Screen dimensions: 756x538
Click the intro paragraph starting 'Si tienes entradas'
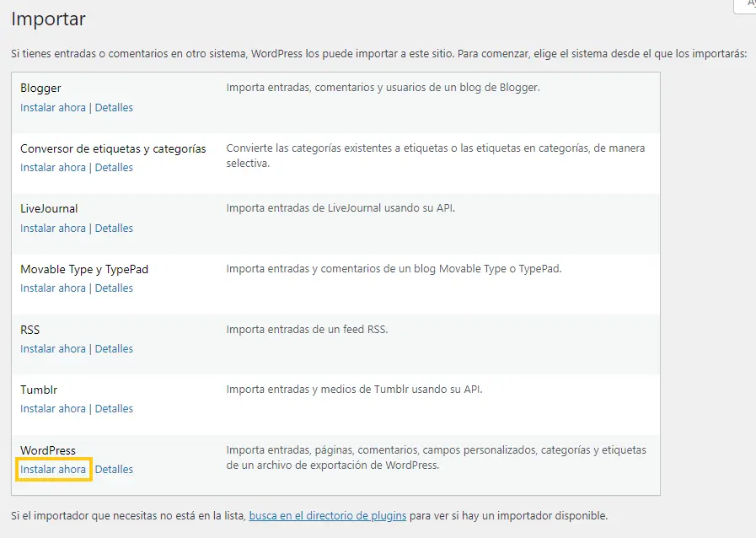[x=379, y=54]
